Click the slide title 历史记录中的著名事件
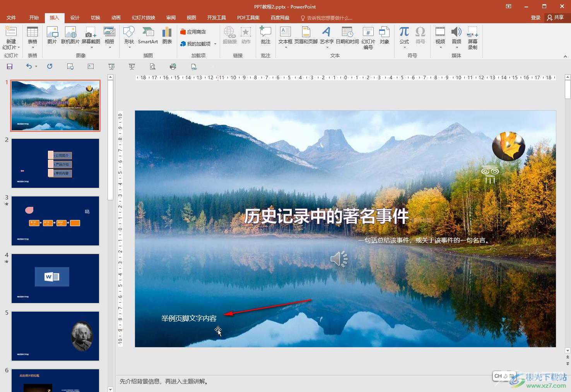The width and height of the screenshot is (571, 392). 326,216
